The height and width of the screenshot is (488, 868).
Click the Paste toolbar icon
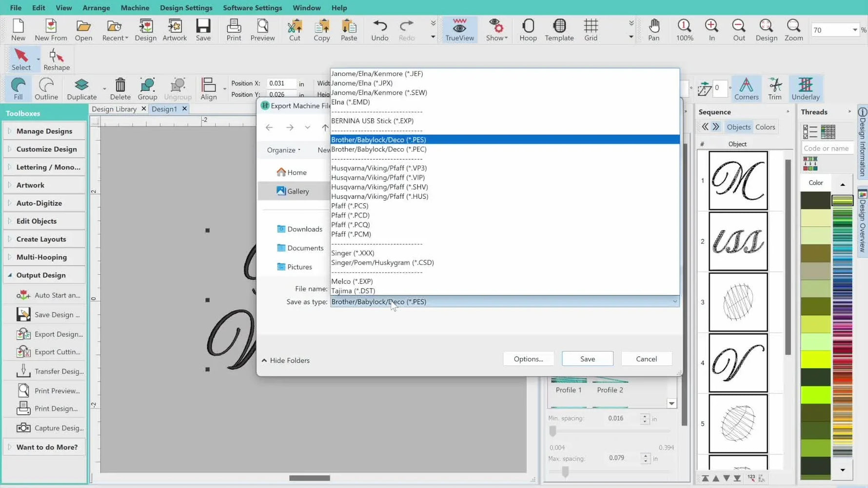(x=349, y=30)
